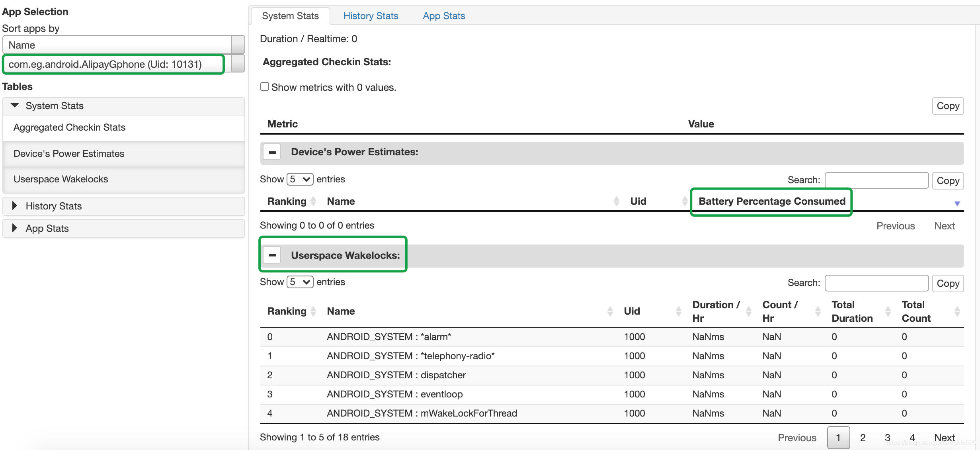Switch to History Stats tab
The width and height of the screenshot is (980, 450).
pos(371,16)
